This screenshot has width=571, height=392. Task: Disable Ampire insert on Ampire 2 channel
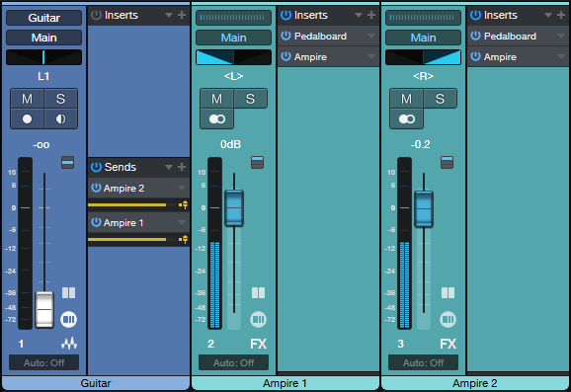click(475, 56)
